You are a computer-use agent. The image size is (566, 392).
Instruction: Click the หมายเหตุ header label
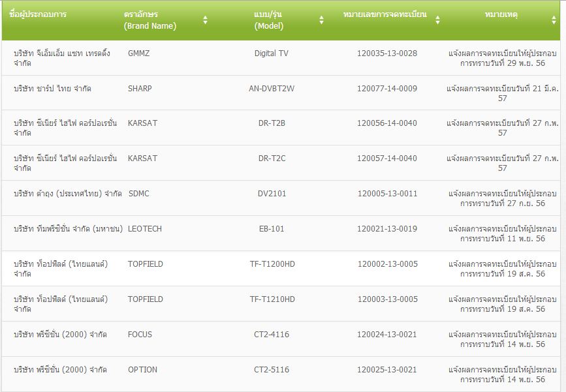coord(501,14)
